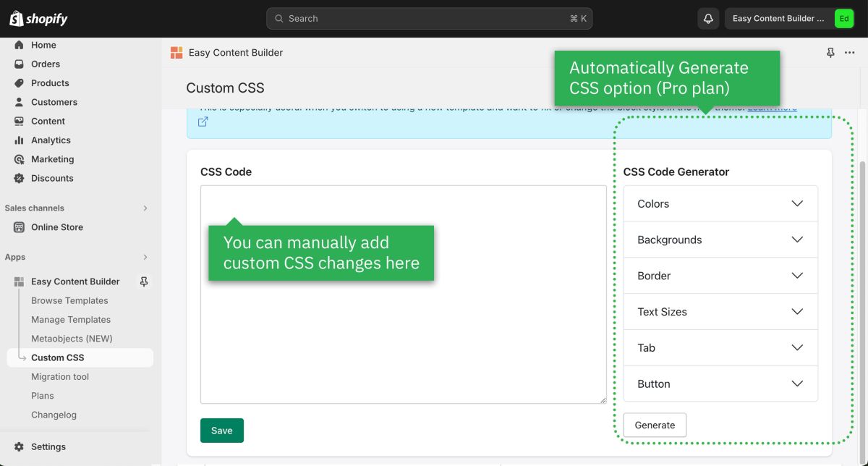Open the external link in the info banner
This screenshot has height=466, width=868.
coord(203,122)
